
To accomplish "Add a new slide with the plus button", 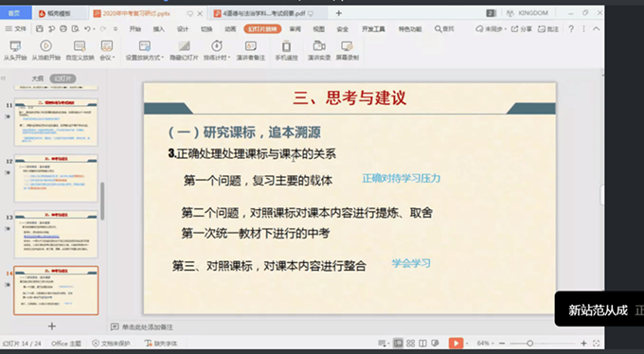I will click(52, 326).
